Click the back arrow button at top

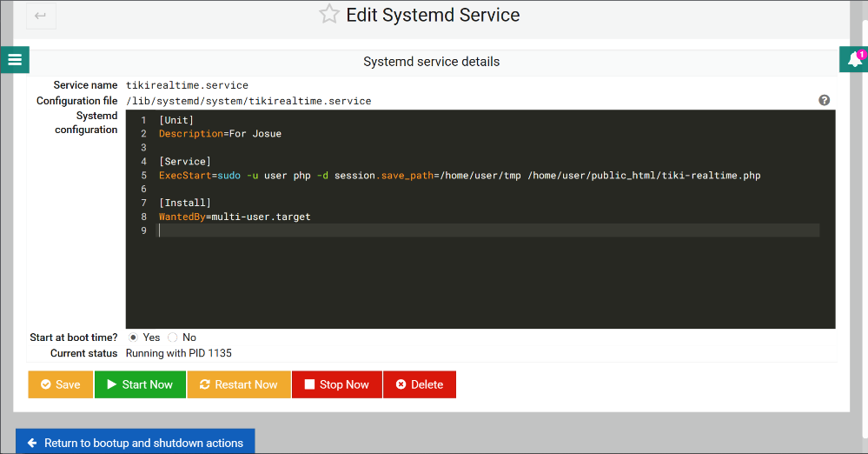coord(41,16)
